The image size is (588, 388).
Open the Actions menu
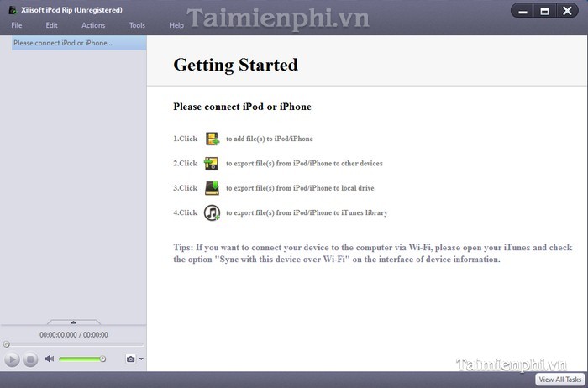click(x=93, y=25)
